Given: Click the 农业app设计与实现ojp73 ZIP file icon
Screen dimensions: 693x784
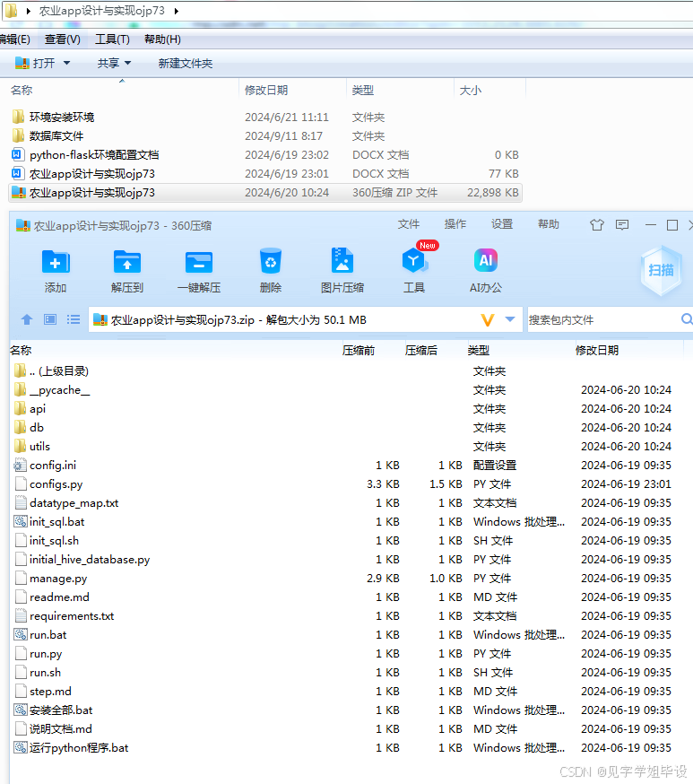Looking at the screenshot, I should tap(19, 193).
